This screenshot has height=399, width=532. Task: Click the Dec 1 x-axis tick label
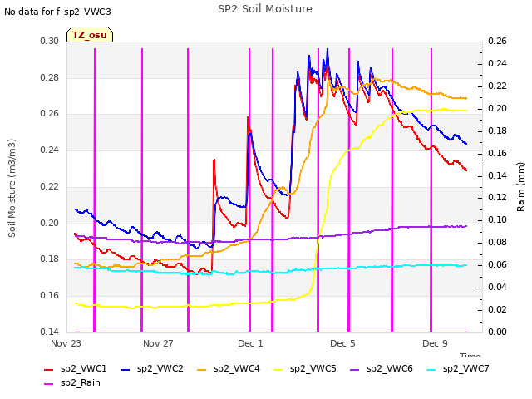coord(250,343)
